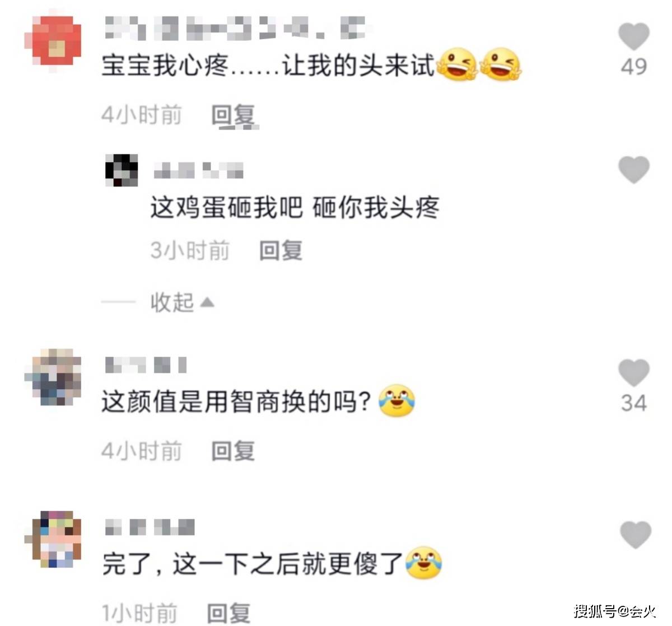The image size is (672, 626).
Task: Tap the crying-laugh emoji after '更傻了'
Action: click(424, 562)
